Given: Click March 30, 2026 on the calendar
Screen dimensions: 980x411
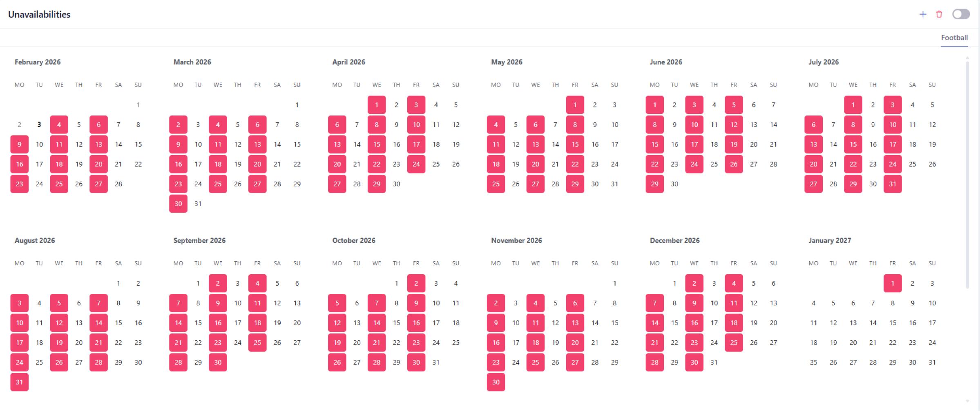Looking at the screenshot, I should pyautogui.click(x=178, y=204).
